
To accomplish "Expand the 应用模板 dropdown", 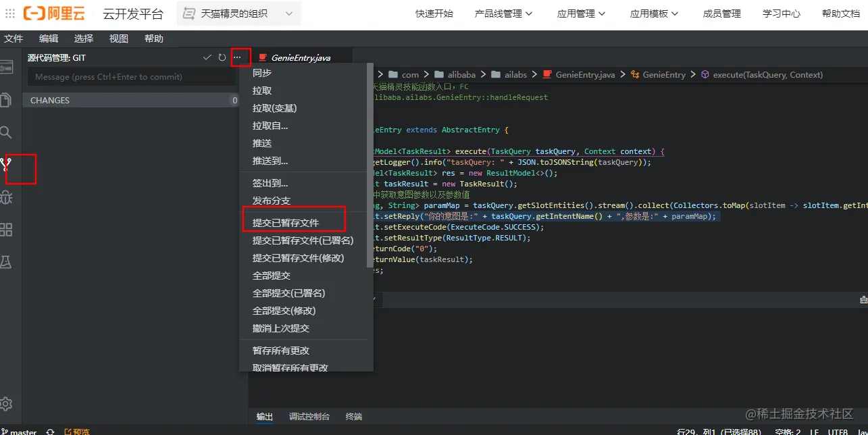I will pyautogui.click(x=654, y=14).
